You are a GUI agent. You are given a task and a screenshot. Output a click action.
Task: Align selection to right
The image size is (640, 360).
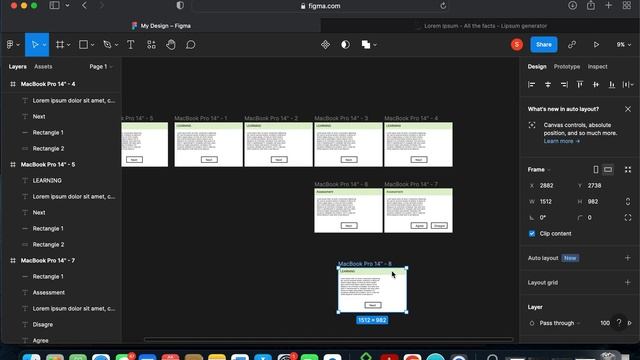564,84
